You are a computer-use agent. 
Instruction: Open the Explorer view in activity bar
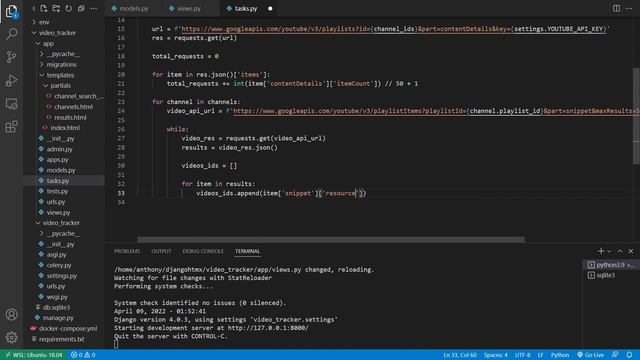11,11
